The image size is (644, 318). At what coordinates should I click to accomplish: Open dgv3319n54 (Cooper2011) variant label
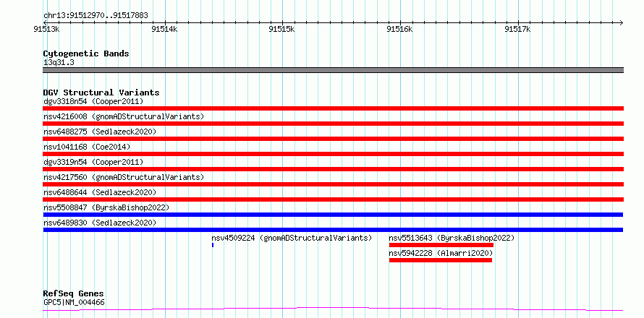click(93, 162)
